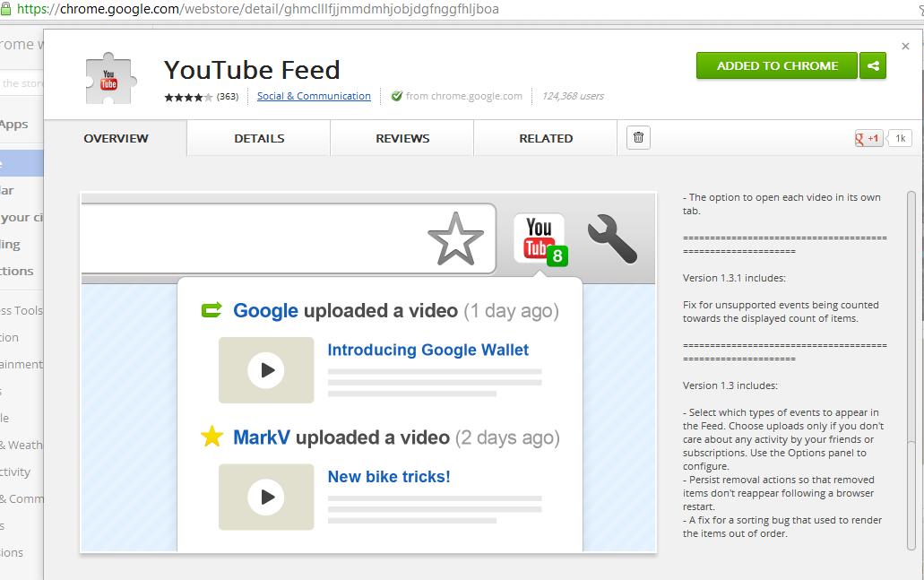Click the 'Version 1.3.1 includes:' text
This screenshot has width=924, height=580.
pyautogui.click(x=734, y=278)
